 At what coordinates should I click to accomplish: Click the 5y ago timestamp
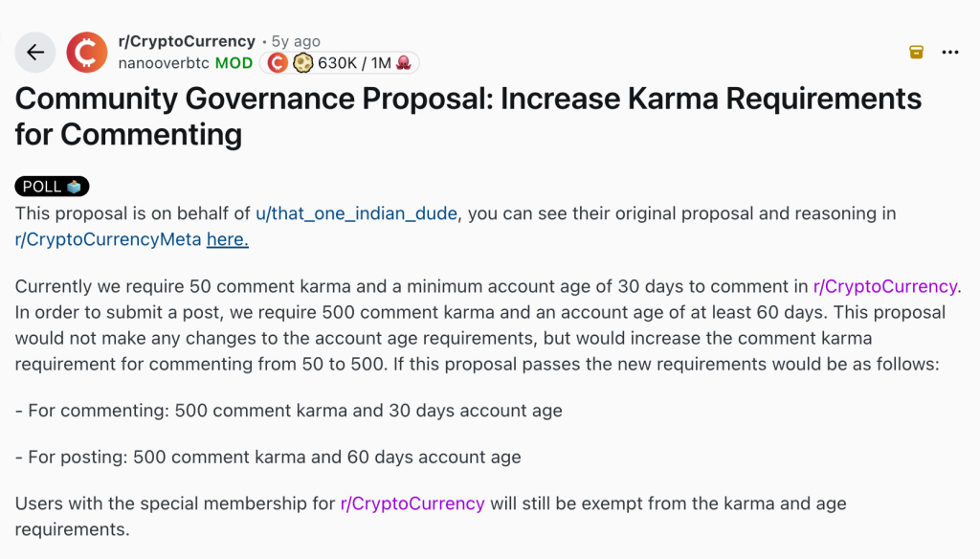click(293, 40)
